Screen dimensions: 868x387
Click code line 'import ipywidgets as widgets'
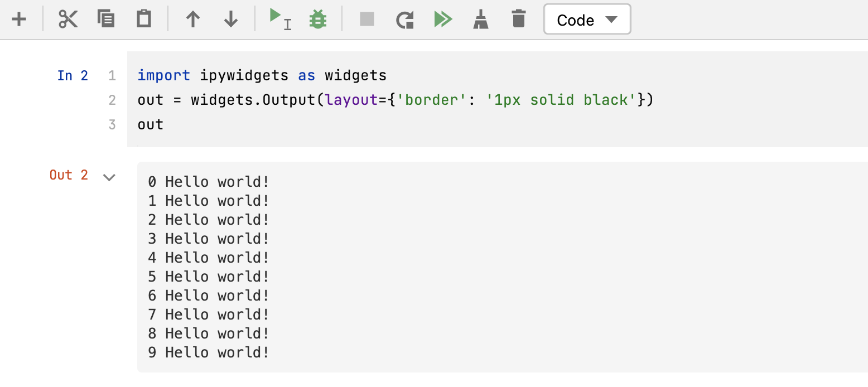[x=262, y=75]
